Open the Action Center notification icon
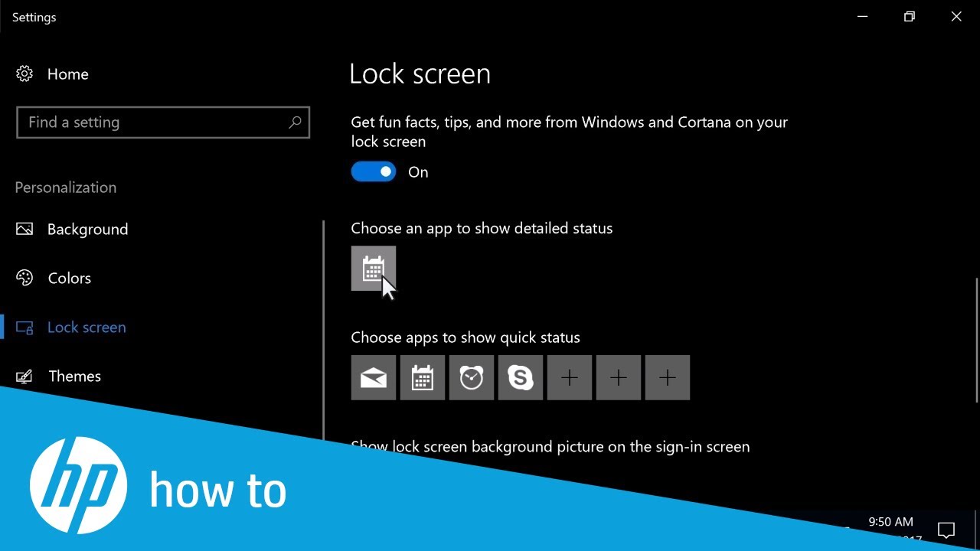 [946, 529]
